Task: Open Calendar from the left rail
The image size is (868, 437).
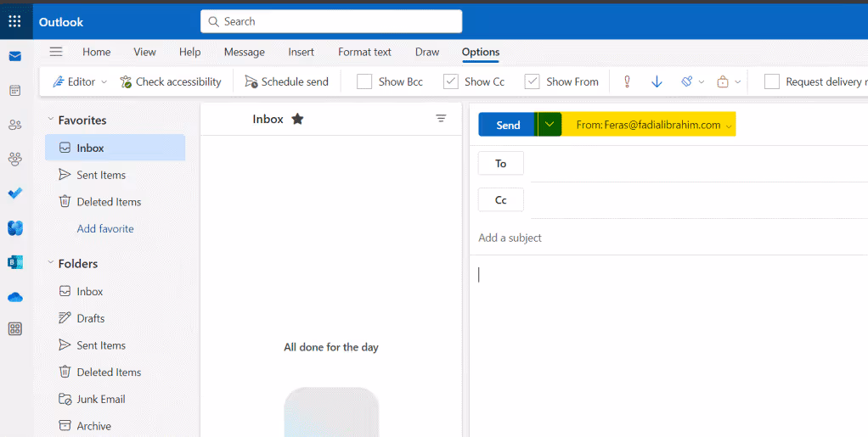Action: (15, 91)
